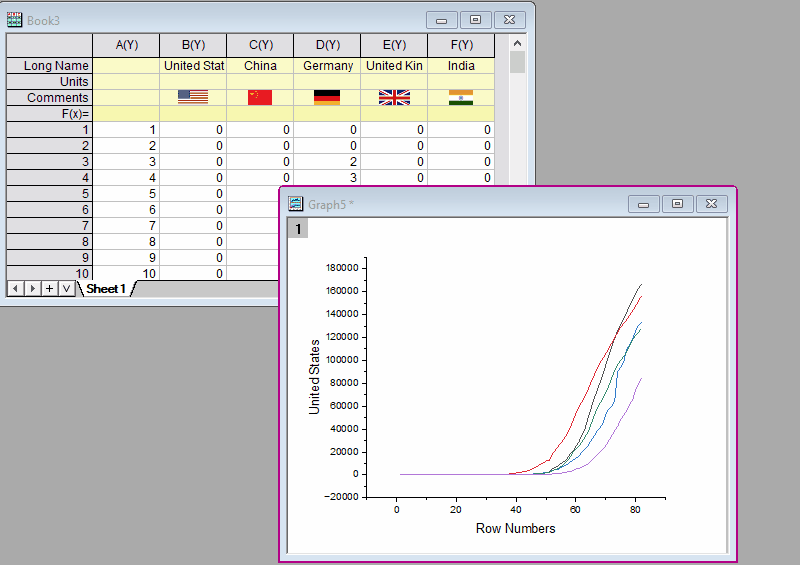Image resolution: width=800 pixels, height=565 pixels.
Task: Open the sheet list with the V button
Action: [66, 289]
